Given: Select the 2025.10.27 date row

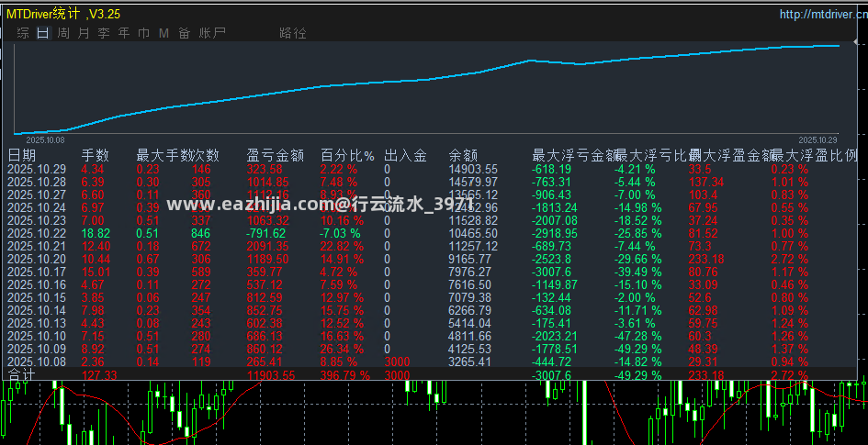Looking at the screenshot, I should (37, 195).
